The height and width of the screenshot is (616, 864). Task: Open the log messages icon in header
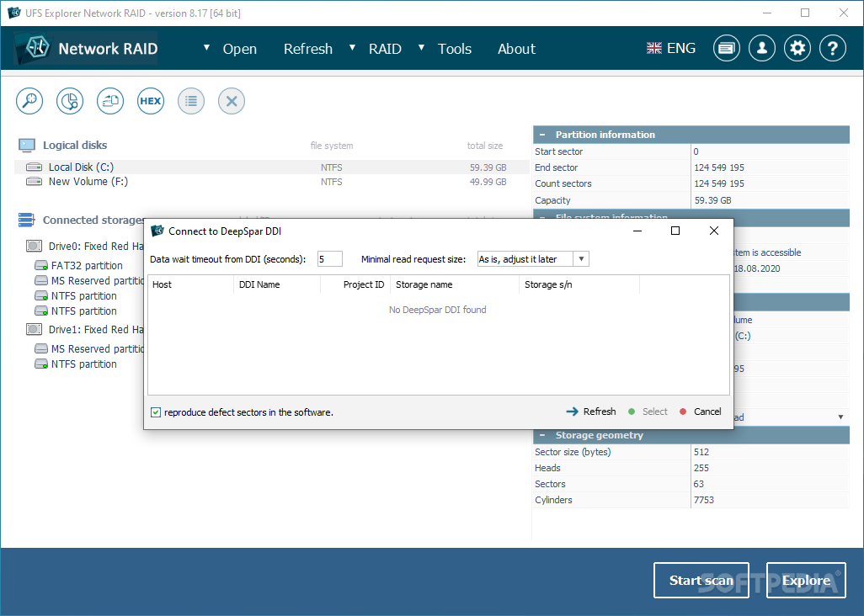(x=726, y=49)
